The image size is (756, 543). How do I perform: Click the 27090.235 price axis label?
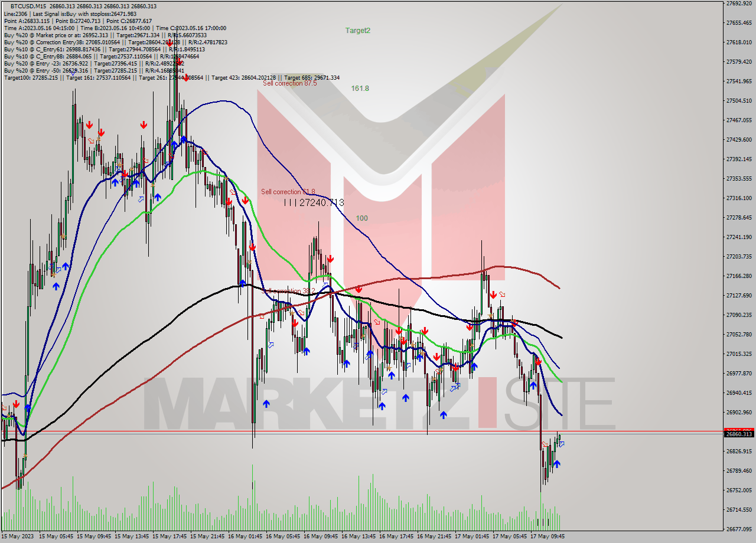click(x=739, y=315)
